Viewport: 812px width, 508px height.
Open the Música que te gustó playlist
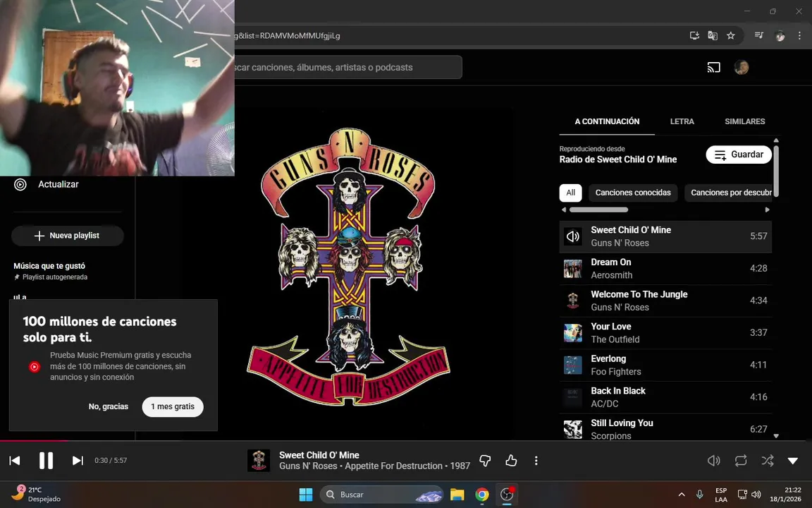pyautogui.click(x=50, y=271)
